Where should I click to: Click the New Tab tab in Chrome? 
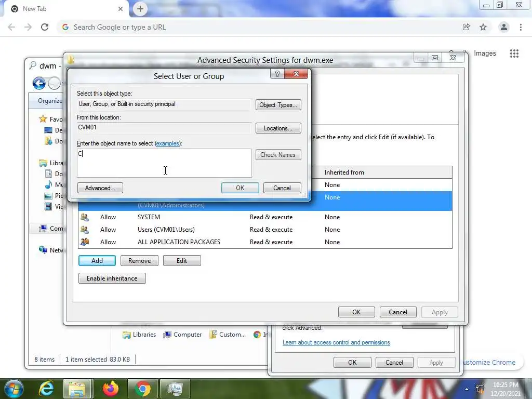click(66, 9)
